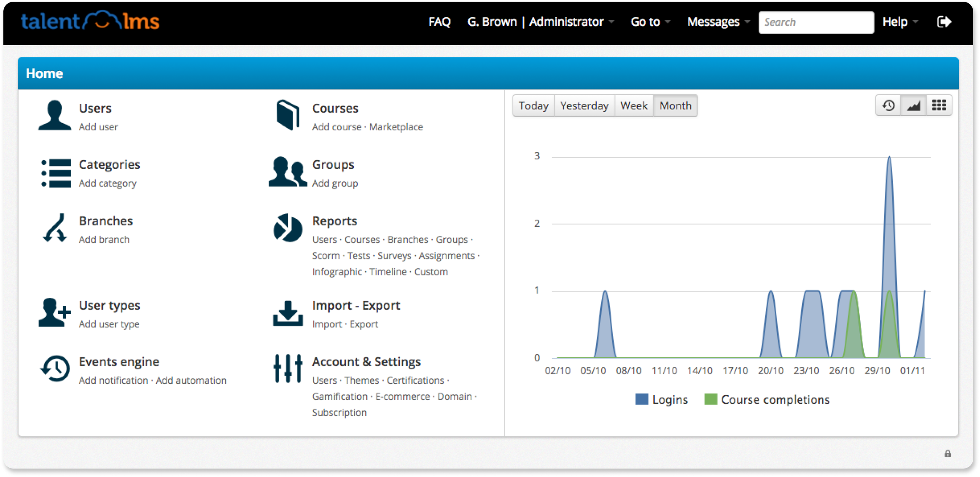Open Branches reports link under Reports
The width and height of the screenshot is (980, 477).
click(408, 240)
